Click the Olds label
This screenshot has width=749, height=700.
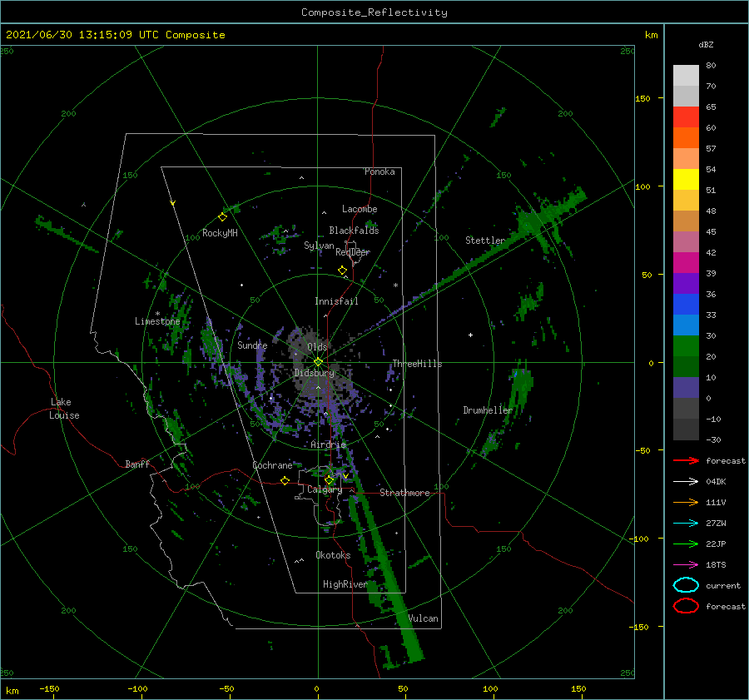click(x=317, y=347)
